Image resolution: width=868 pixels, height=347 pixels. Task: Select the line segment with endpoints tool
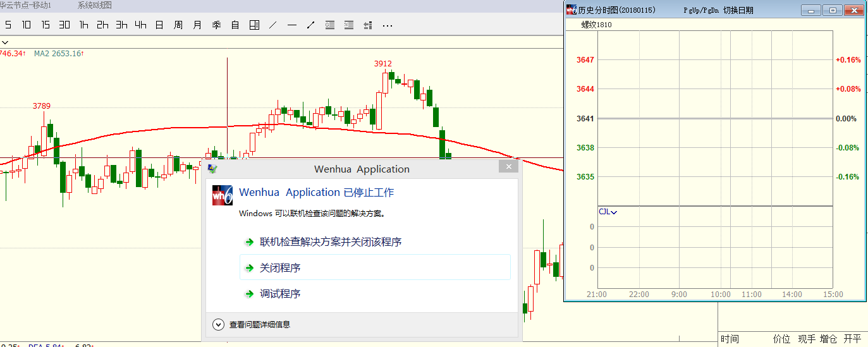[311, 25]
